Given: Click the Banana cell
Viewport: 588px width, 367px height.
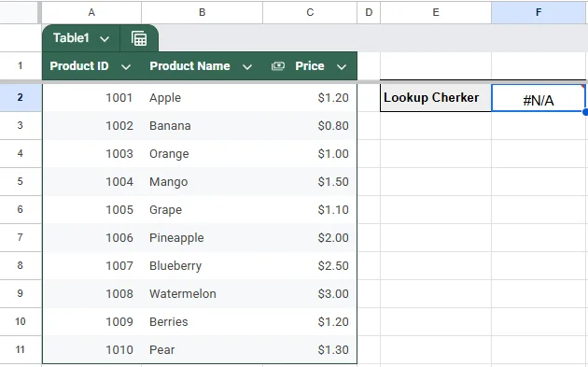Looking at the screenshot, I should (203, 126).
